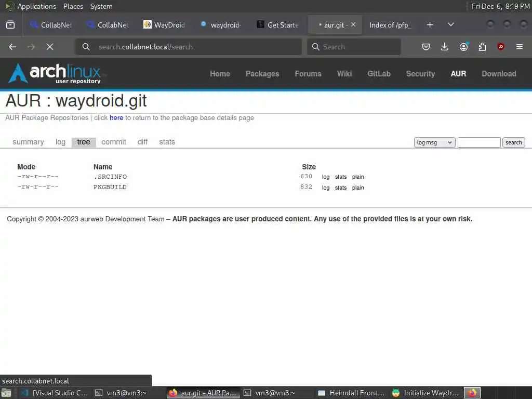Open the log link for .SRCINFO
Image resolution: width=532 pixels, height=399 pixels.
[x=326, y=177]
